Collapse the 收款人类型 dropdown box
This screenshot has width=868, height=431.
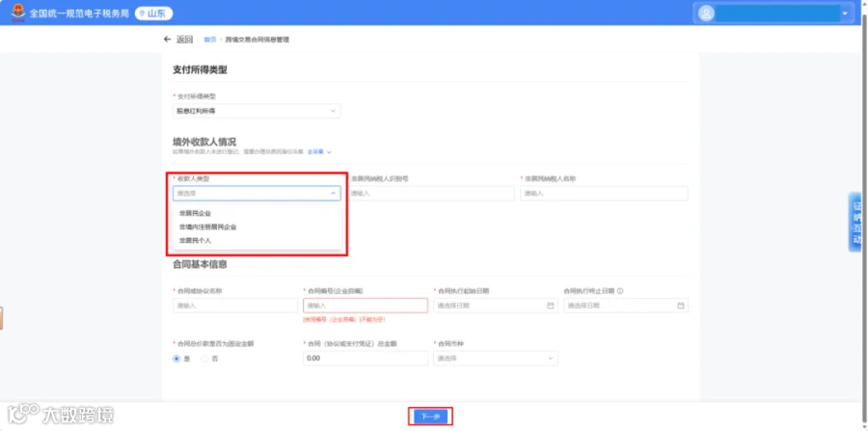click(x=257, y=193)
